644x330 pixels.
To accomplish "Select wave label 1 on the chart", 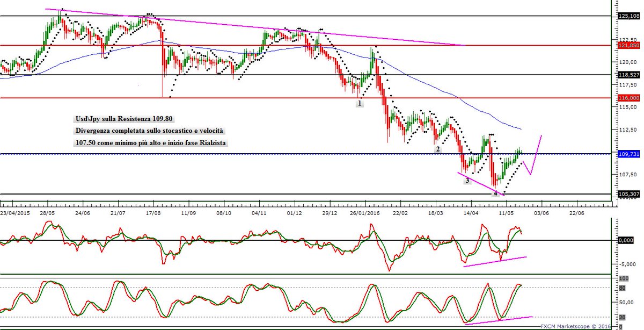I will coord(360,103).
